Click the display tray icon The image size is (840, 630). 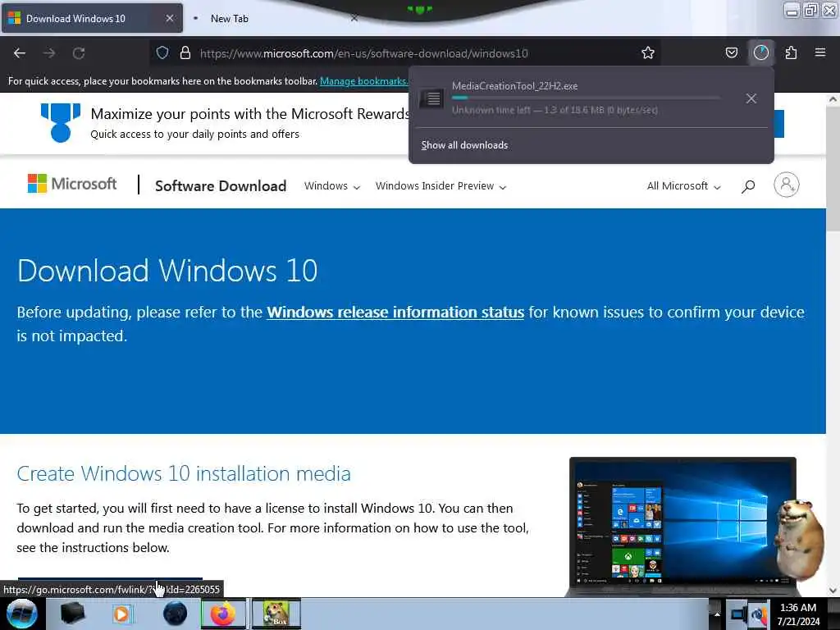pos(738,614)
